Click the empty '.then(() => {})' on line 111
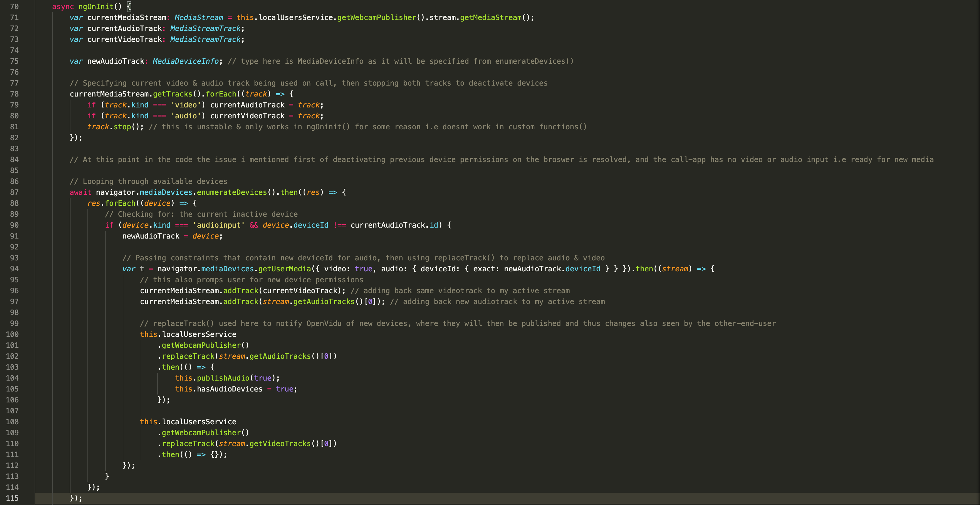This screenshot has height=505, width=980. coord(192,454)
